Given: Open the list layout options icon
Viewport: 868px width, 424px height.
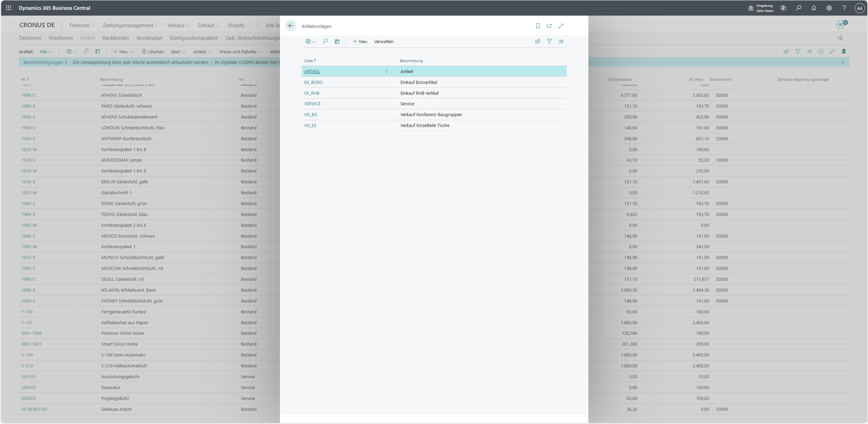Looking at the screenshot, I should (x=561, y=42).
